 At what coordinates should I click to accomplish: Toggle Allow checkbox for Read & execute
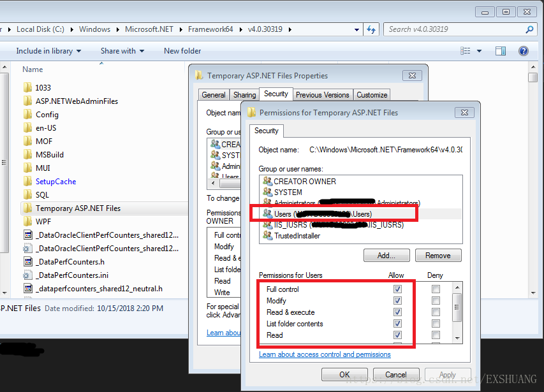pos(397,312)
